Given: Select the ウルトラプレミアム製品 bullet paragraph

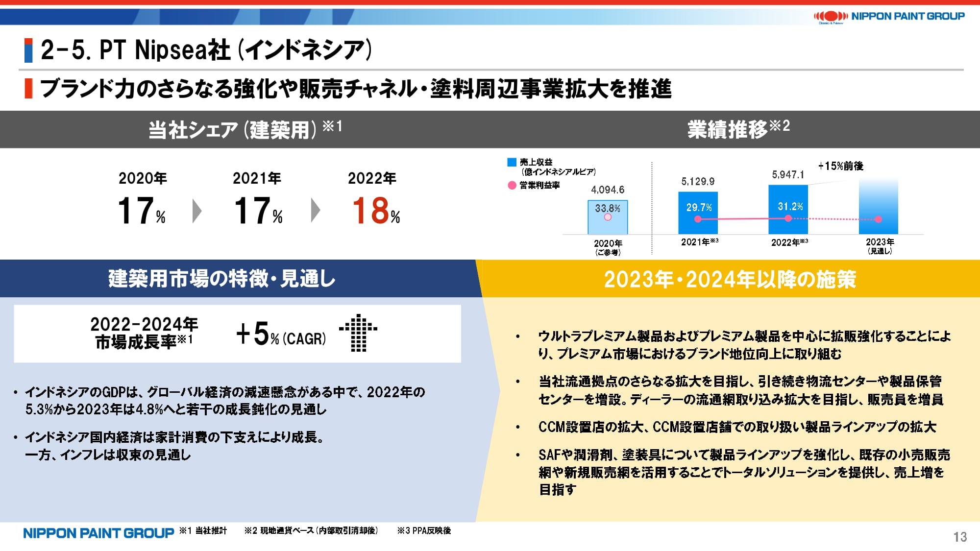Looking at the screenshot, I should point(744,345).
